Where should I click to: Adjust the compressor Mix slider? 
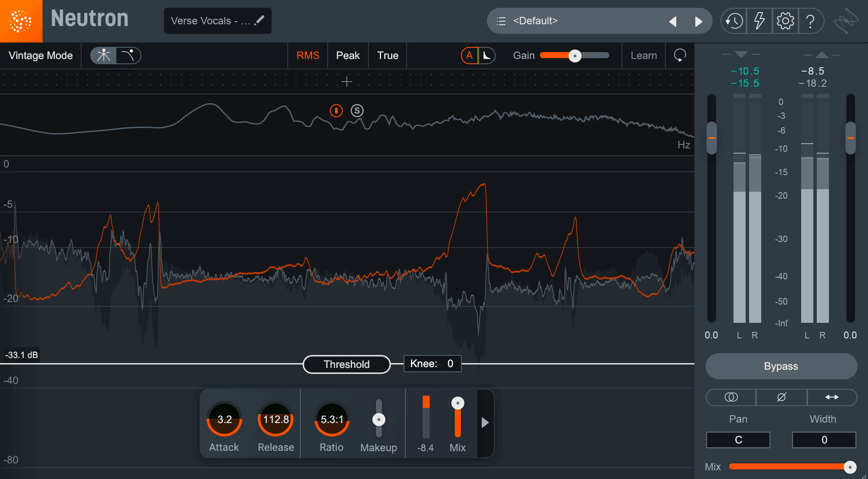pyautogui.click(x=457, y=403)
